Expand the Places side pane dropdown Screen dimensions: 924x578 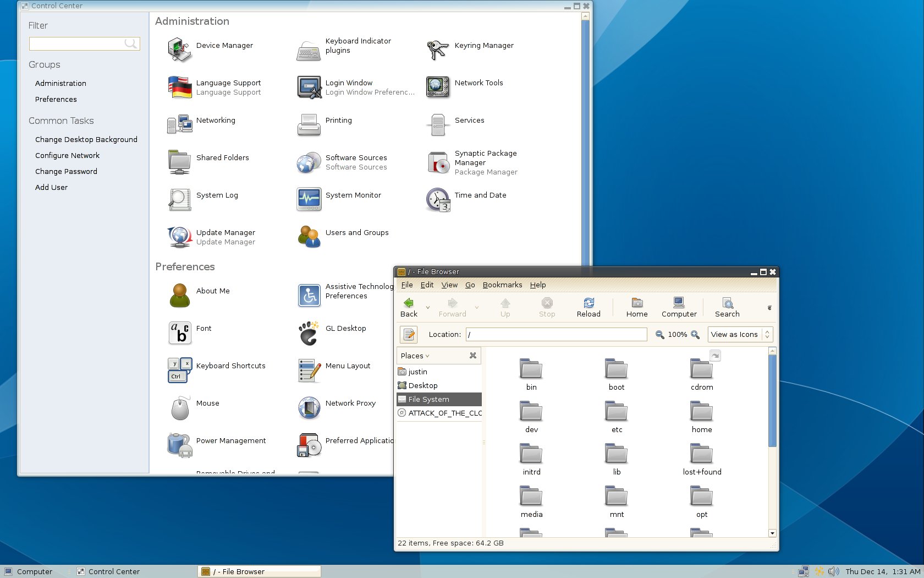point(415,356)
